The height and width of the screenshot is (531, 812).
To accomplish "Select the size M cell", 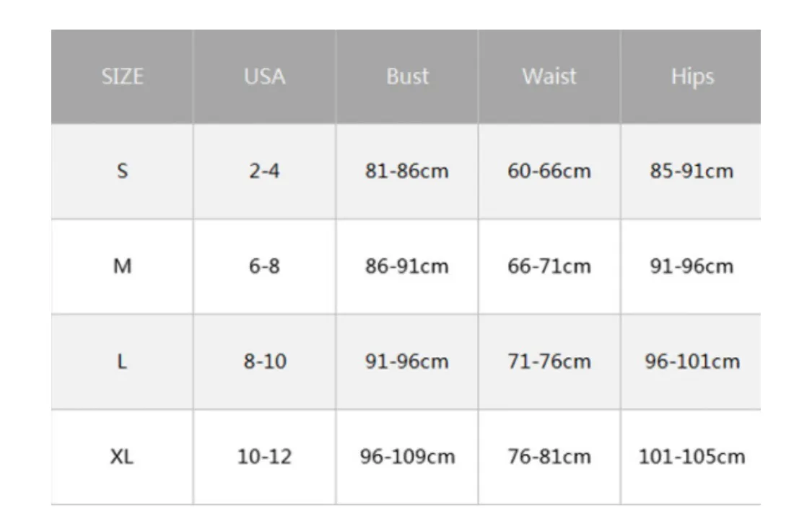I will 122,267.
